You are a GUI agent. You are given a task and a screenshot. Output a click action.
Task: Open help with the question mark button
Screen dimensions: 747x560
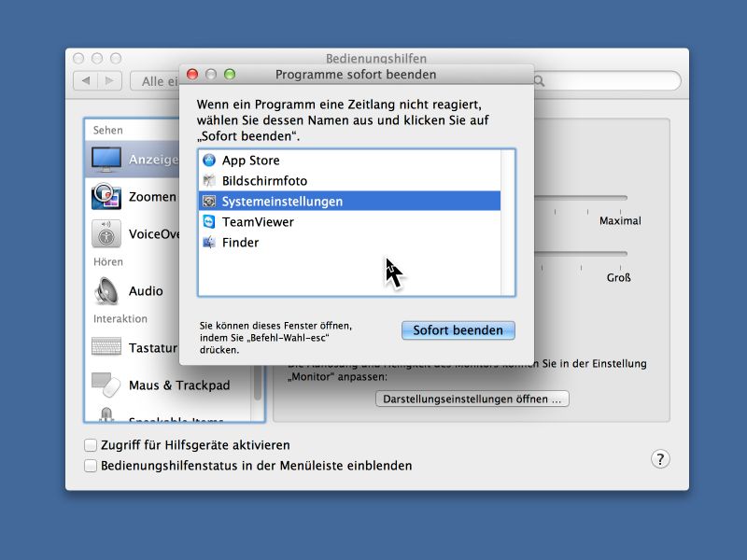point(660,459)
